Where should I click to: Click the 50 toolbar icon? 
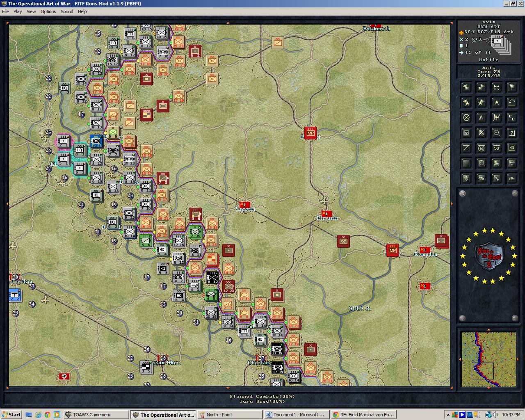496,148
